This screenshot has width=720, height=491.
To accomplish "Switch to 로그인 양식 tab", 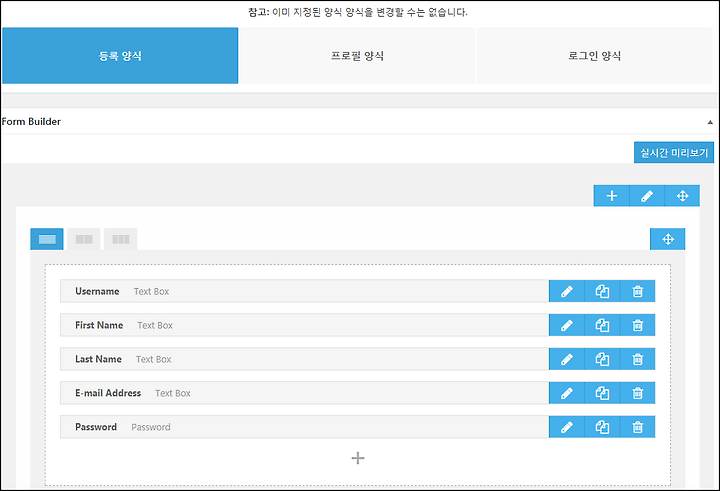I will pos(595,56).
